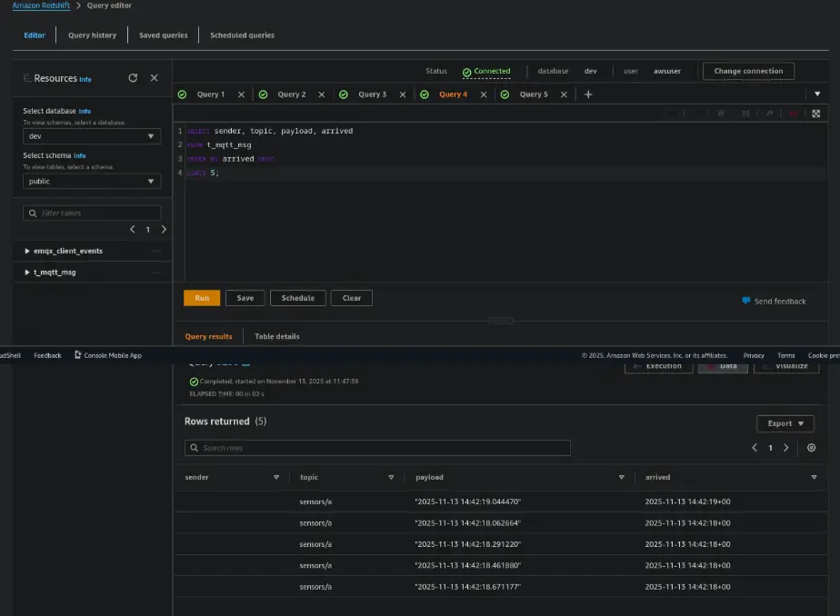Expand editor to full screen icon

(x=815, y=114)
